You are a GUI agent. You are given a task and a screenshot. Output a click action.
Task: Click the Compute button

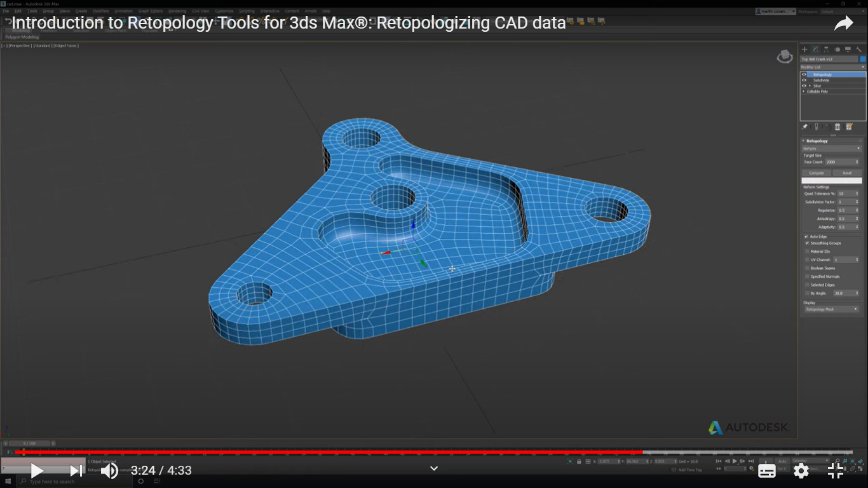pos(817,173)
